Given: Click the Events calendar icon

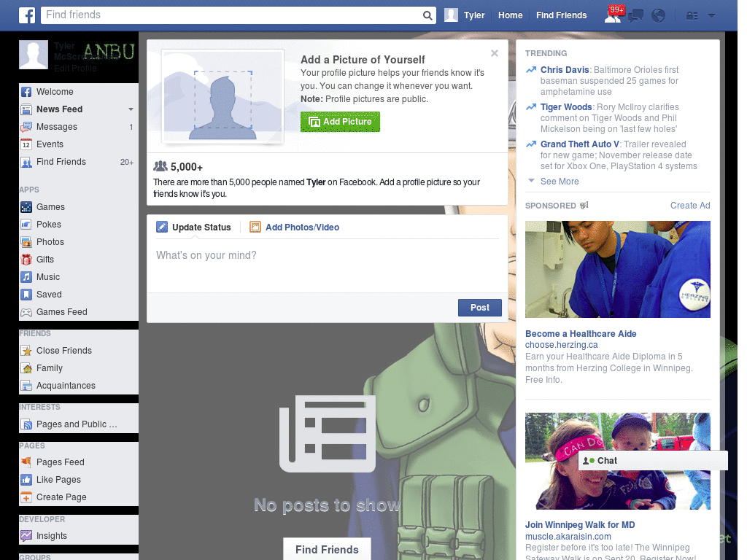Looking at the screenshot, I should point(26,144).
